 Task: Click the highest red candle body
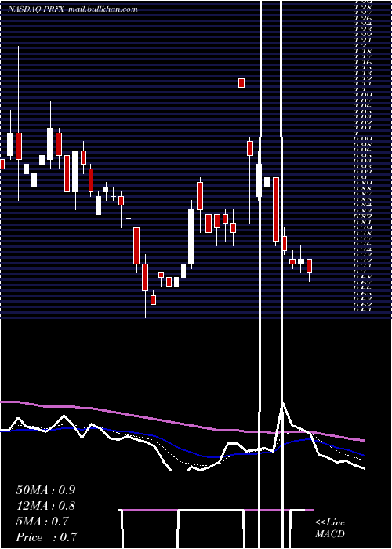pos(241,83)
